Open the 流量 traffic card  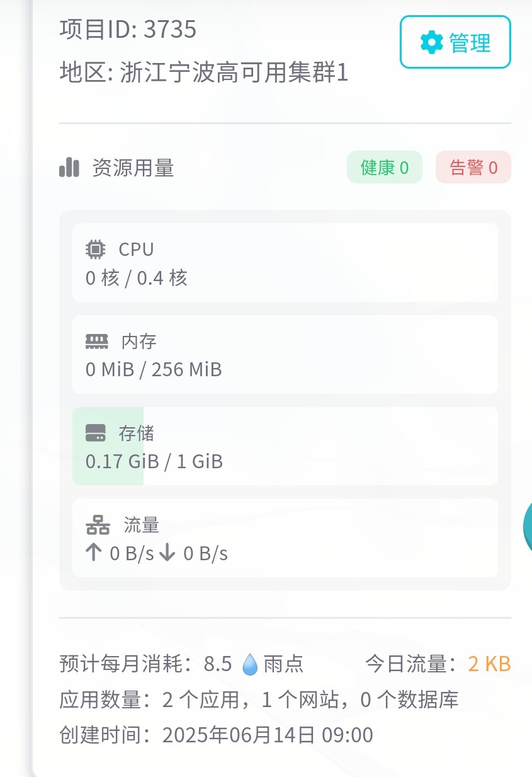click(x=285, y=538)
